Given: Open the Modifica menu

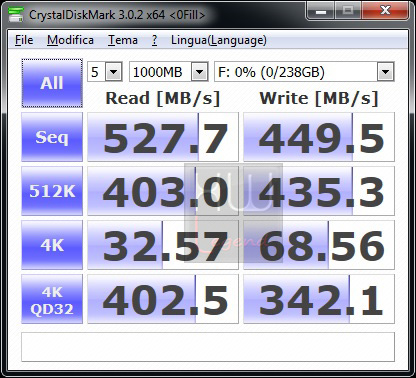Looking at the screenshot, I should 70,40.
